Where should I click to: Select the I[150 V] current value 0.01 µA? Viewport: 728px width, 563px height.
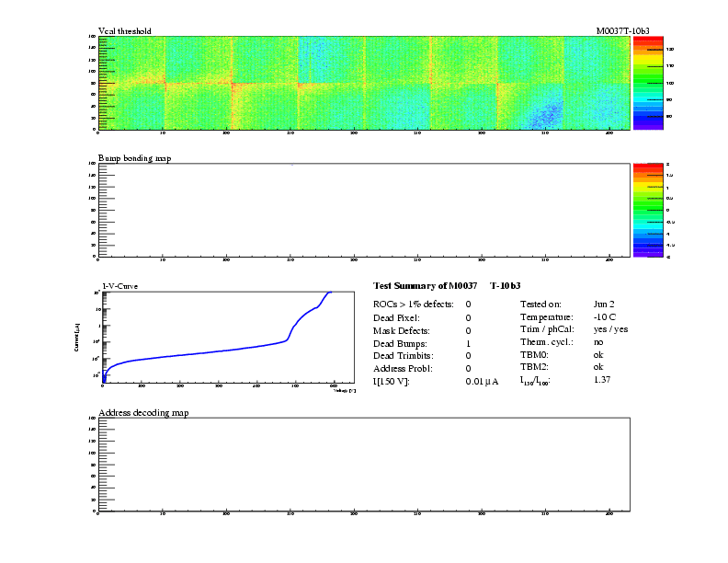[482, 381]
